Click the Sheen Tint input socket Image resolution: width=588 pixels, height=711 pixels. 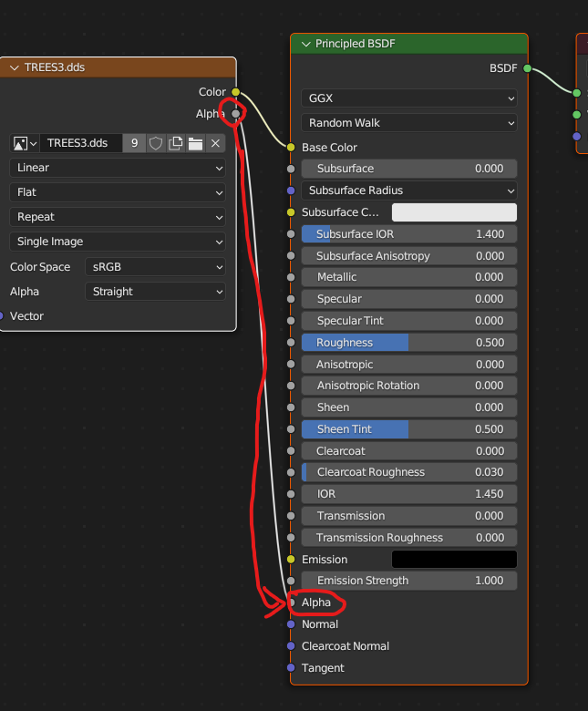291,429
